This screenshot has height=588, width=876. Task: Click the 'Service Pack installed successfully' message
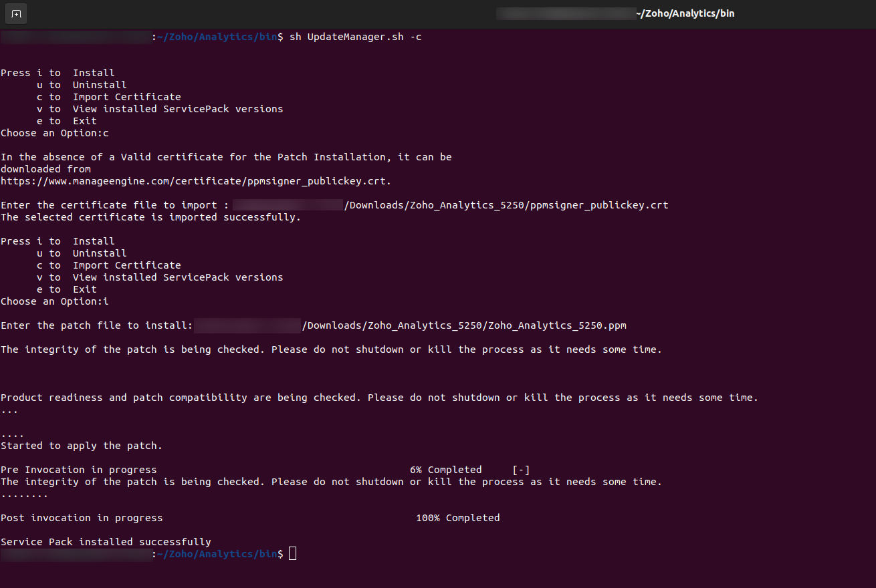click(x=106, y=542)
